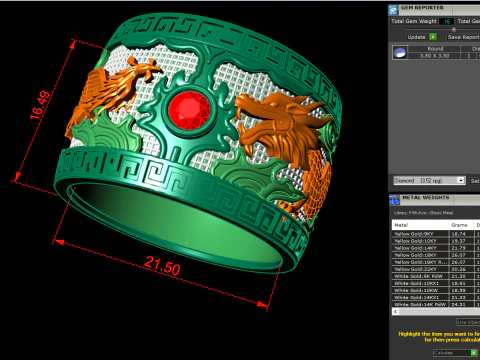Select the Yellow Gold 22KY row
Viewport: 480px width, 360px height.
pos(436,269)
